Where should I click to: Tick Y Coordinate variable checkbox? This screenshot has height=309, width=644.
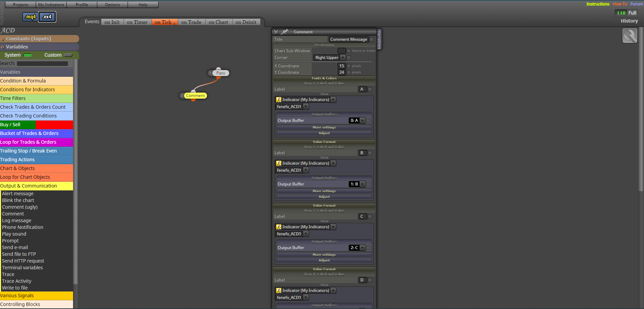coord(349,72)
